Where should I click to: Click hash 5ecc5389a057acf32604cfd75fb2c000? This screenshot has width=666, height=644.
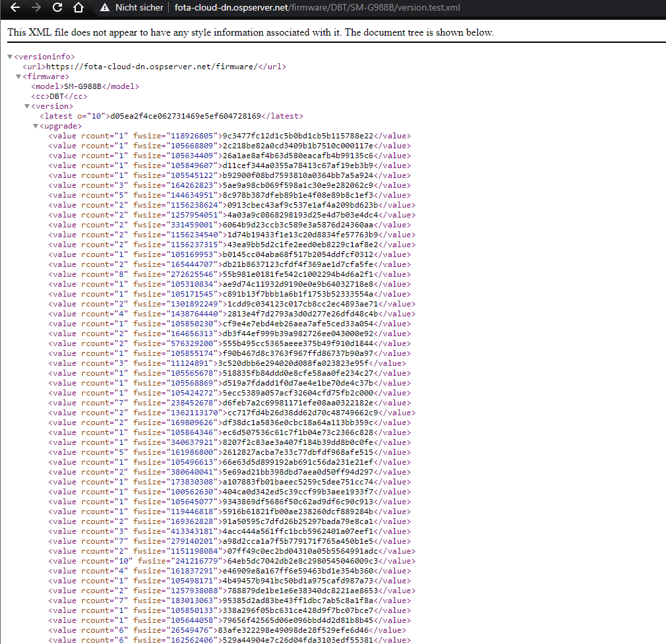click(x=298, y=393)
